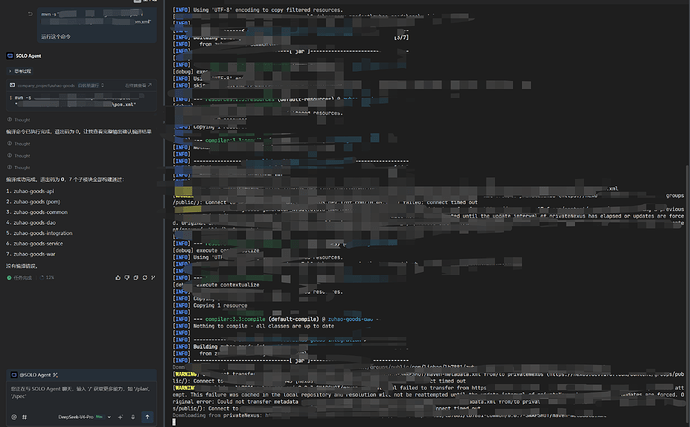The width and height of the screenshot is (690, 427).
Task: Click the branch icon after the retry icon
Action: click(153, 278)
